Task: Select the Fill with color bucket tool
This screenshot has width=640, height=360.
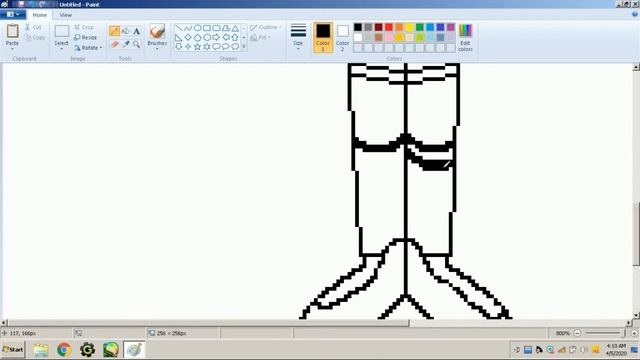Action: pyautogui.click(x=126, y=31)
